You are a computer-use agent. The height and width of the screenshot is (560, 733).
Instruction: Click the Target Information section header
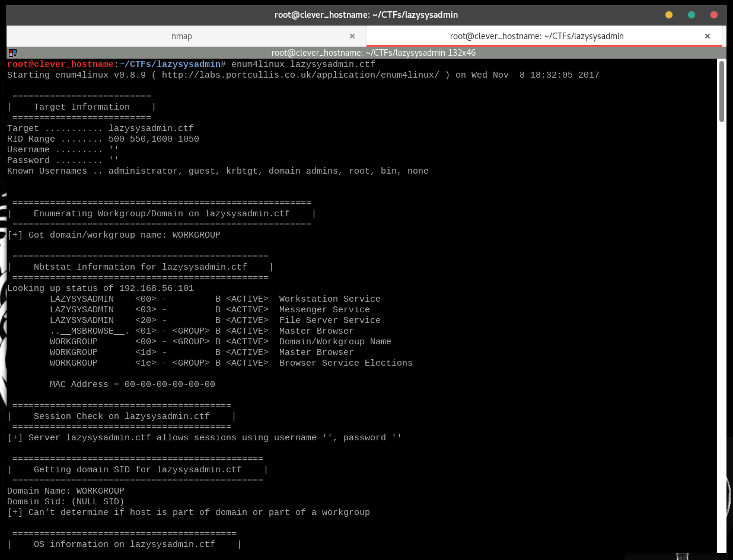(82, 107)
